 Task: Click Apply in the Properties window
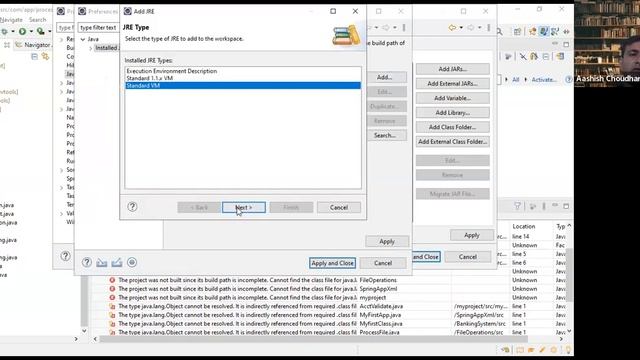(x=472, y=235)
